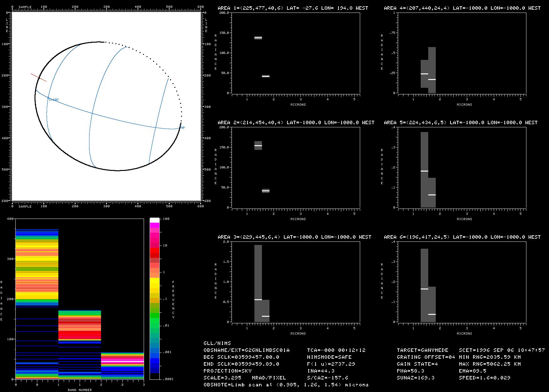549x392 pixels.
Task: Select the NIMSMODE=SAFE entry
Action: coord(329,357)
